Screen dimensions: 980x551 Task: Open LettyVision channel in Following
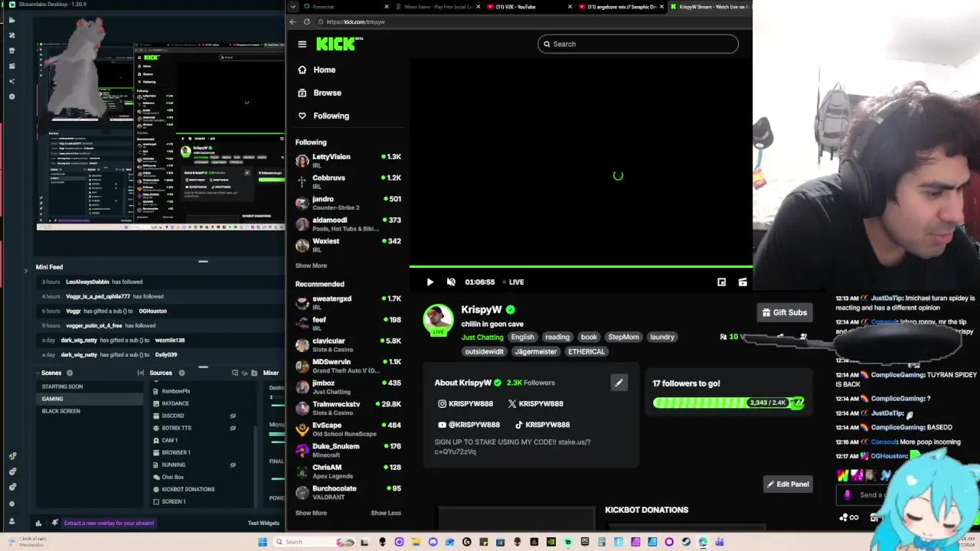click(348, 160)
